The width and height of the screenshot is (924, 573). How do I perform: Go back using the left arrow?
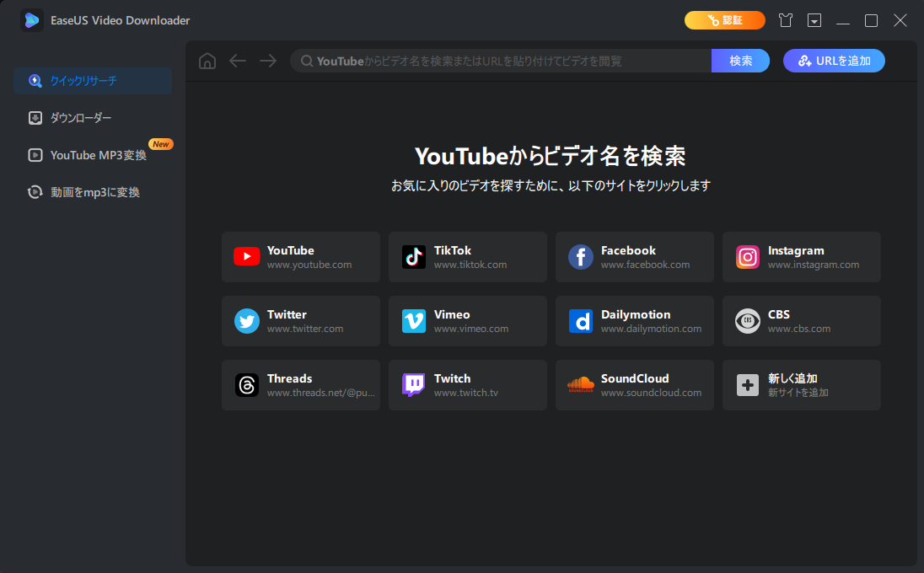click(x=238, y=61)
